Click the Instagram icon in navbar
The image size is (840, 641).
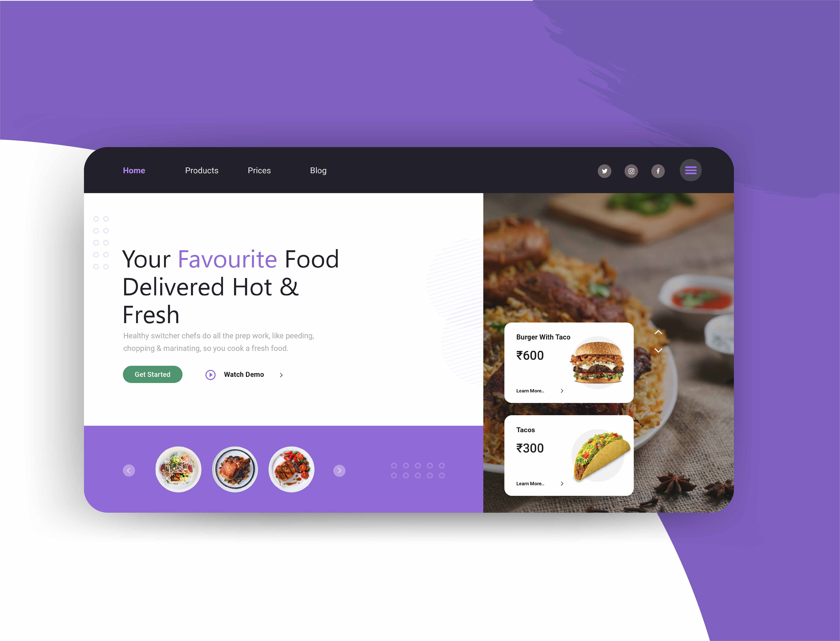(x=631, y=170)
